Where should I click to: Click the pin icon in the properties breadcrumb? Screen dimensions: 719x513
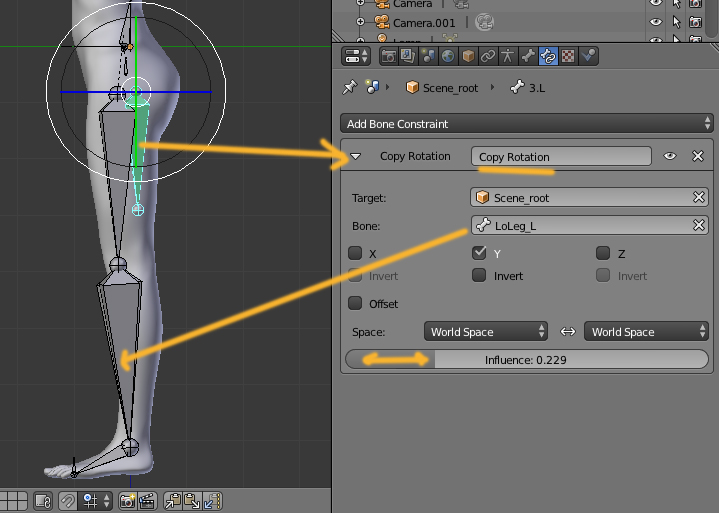[349, 88]
